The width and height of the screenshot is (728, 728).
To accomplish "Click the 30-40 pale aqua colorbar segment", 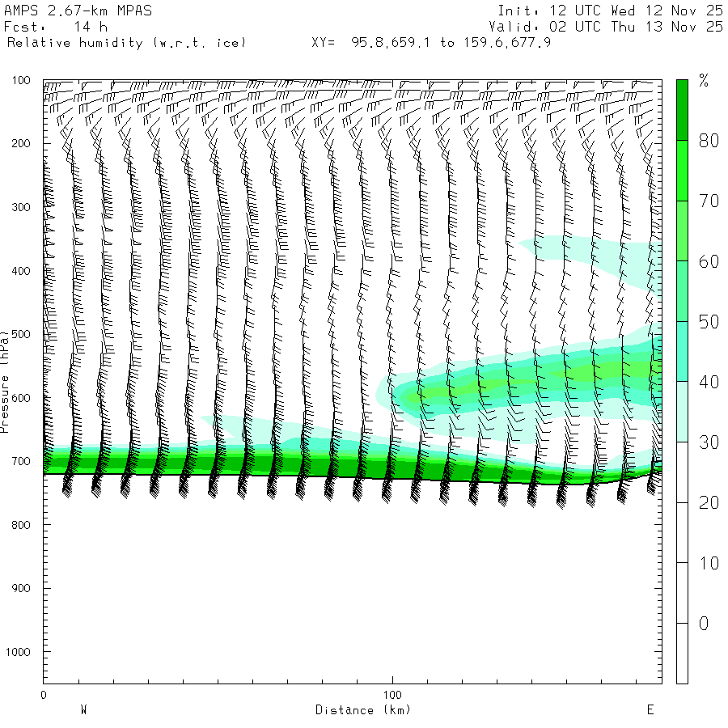I will (682, 412).
